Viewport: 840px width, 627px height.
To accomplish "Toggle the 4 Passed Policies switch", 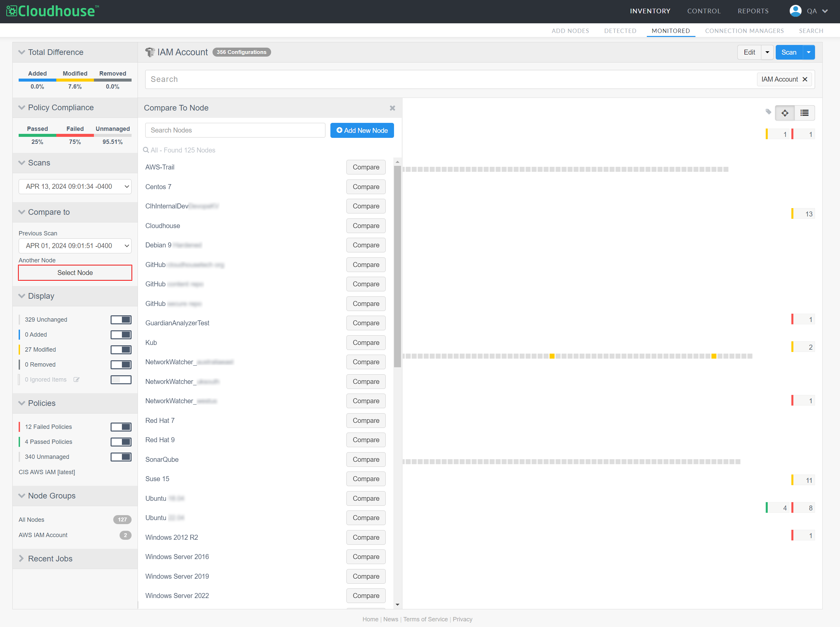I will click(x=121, y=442).
